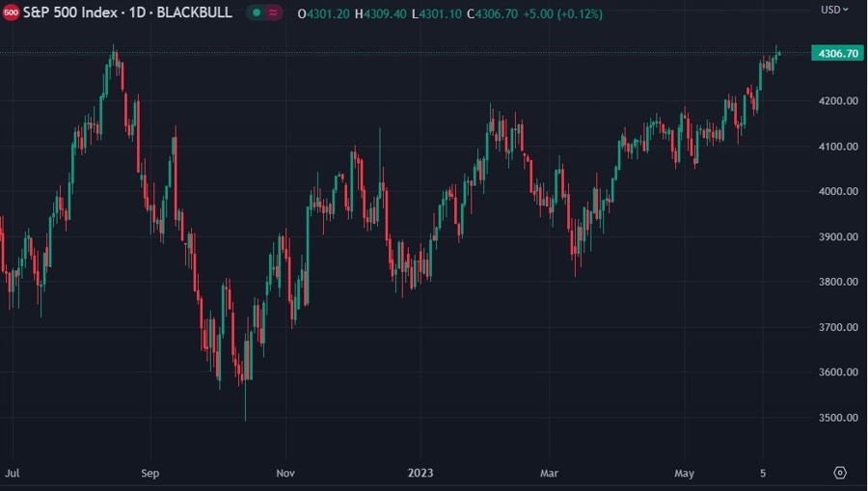Click the 4000.00 level on price scale
The width and height of the screenshot is (868, 491).
click(837, 191)
